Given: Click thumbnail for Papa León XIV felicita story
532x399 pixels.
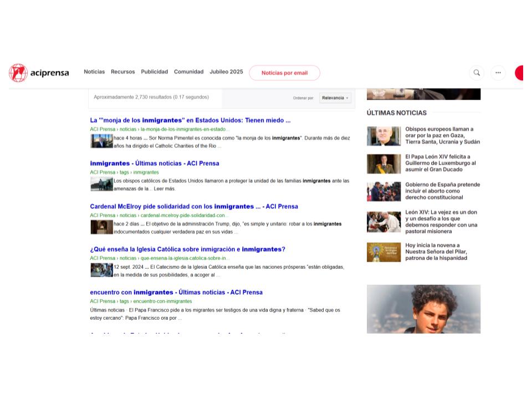Looking at the screenshot, I should [383, 163].
